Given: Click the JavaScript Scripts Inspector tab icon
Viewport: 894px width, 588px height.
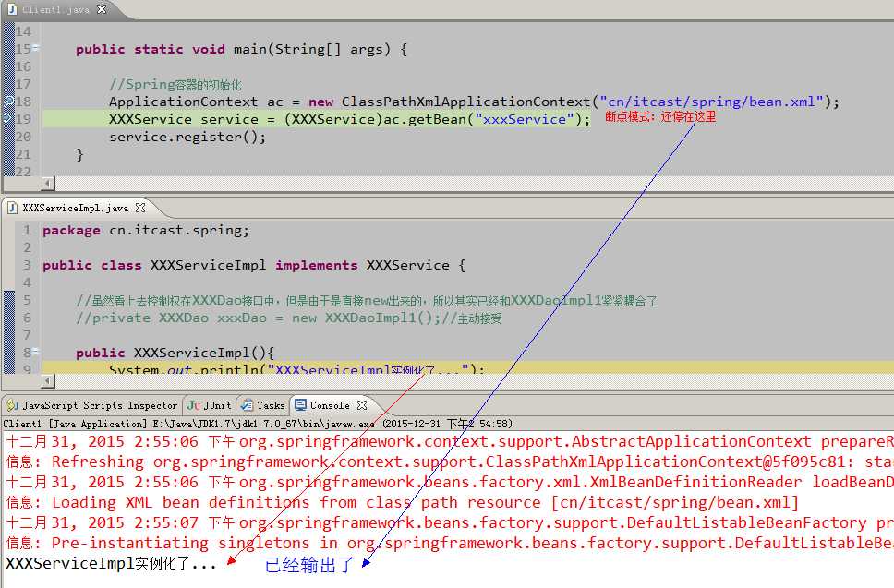Looking at the screenshot, I should (x=12, y=405).
